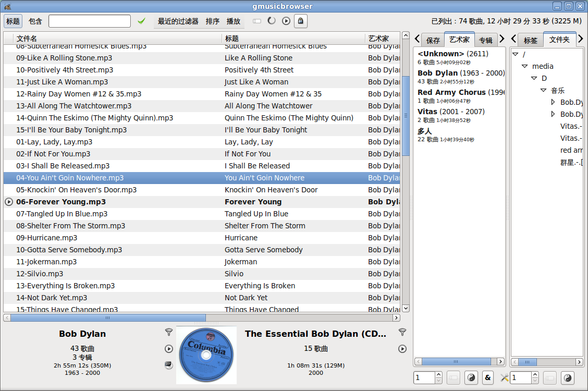The image size is (588, 391).
Task: Open the 最近的过滤器 menu
Action: point(178,21)
